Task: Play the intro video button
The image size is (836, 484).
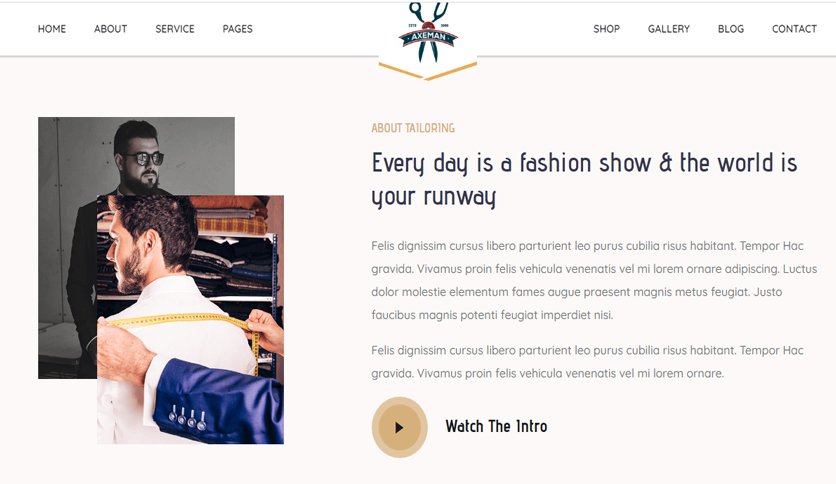Action: coord(399,427)
